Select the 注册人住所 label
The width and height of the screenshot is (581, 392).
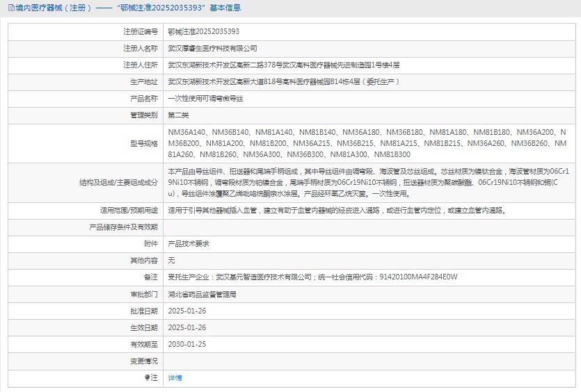(141, 65)
